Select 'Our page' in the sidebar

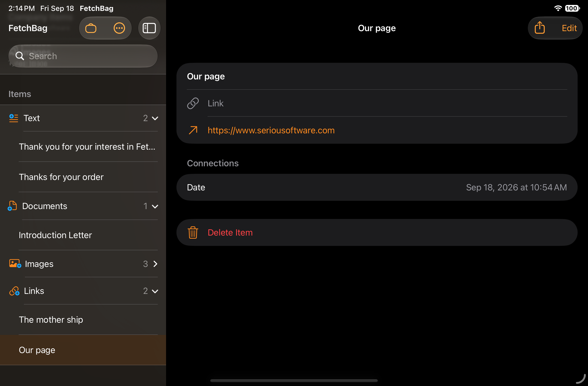tap(83, 350)
